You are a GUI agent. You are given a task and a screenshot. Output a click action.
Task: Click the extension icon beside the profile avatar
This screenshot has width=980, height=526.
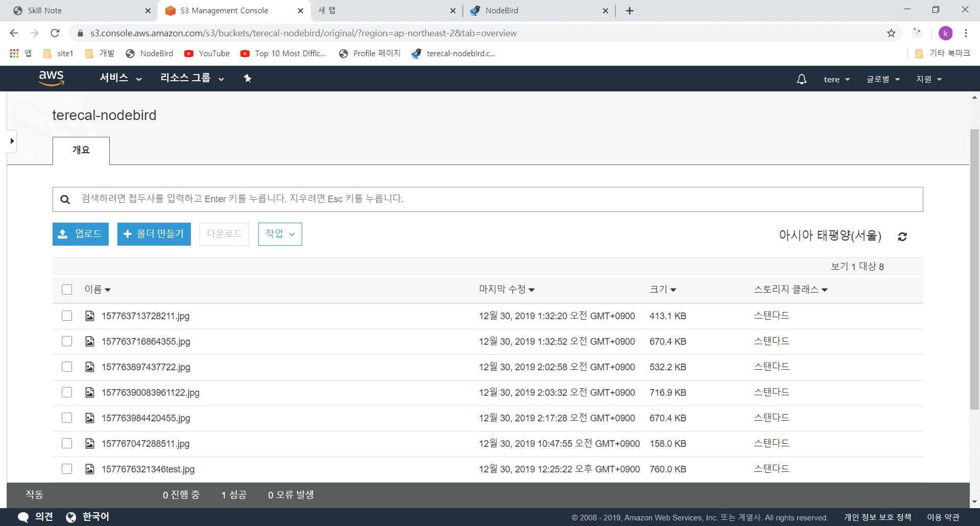[x=917, y=33]
